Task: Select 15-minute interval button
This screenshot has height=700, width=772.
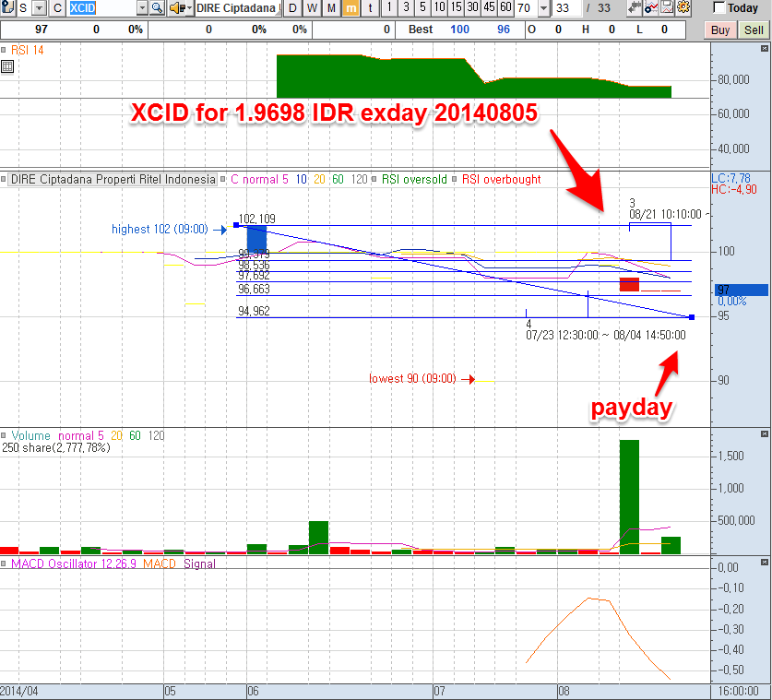Action: (x=457, y=8)
